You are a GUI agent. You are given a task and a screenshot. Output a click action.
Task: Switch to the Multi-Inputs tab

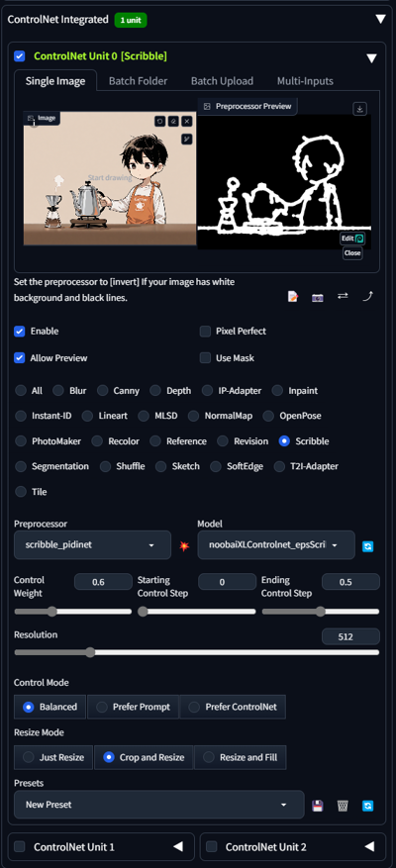pos(305,81)
